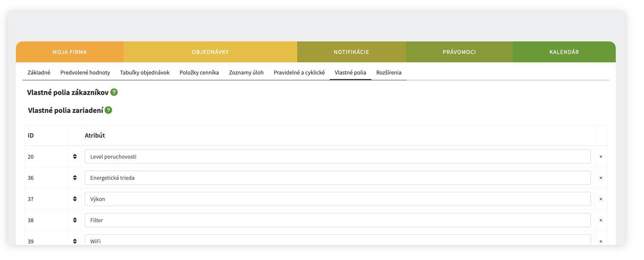644x260 pixels.
Task: Edit the Výkon attribute field
Action: click(x=338, y=199)
